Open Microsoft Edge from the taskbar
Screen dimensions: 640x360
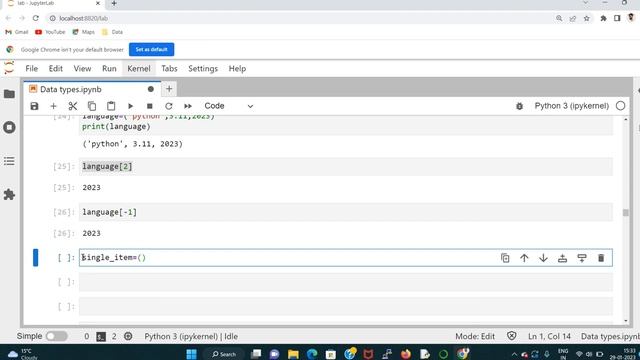coord(312,354)
